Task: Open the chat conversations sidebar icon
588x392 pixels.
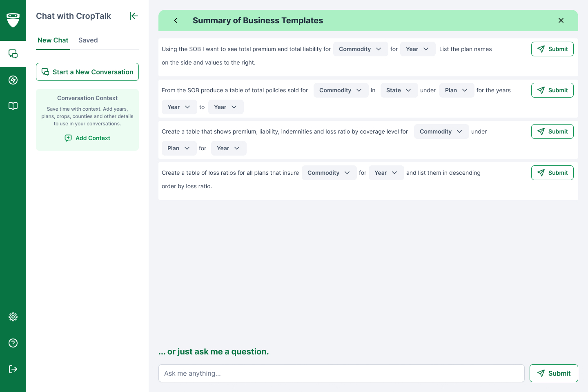Action: [x=13, y=54]
